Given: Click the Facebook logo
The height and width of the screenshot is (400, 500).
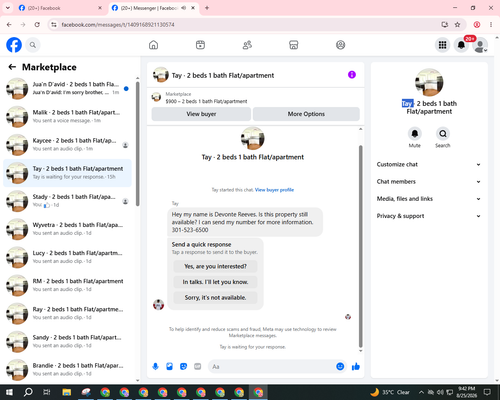Looking at the screenshot, I should click(14, 45).
